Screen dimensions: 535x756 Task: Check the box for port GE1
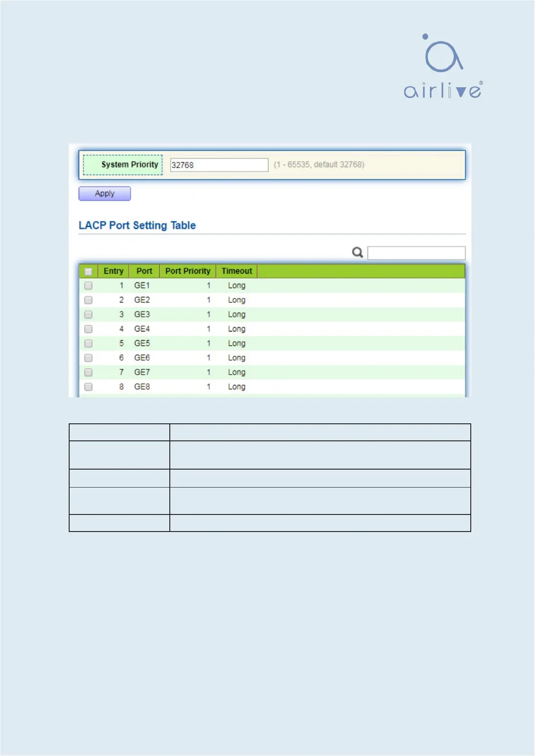(88, 286)
